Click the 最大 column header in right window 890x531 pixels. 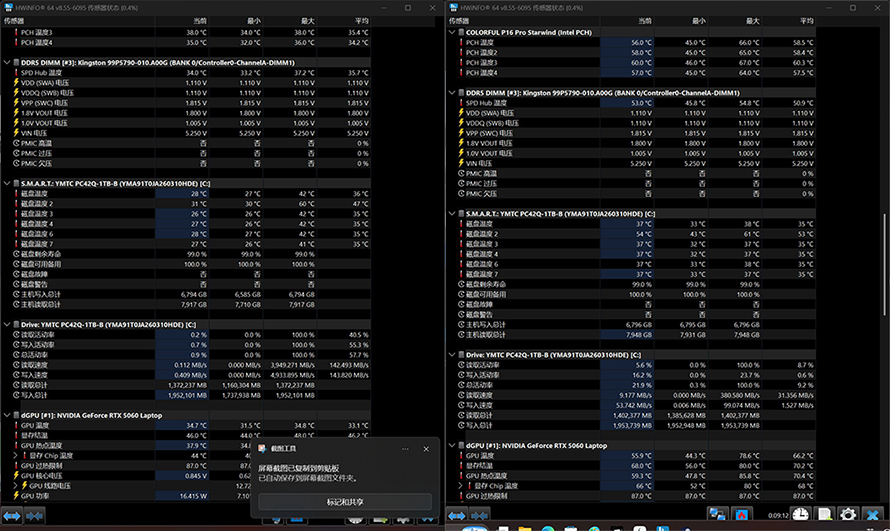tap(753, 21)
